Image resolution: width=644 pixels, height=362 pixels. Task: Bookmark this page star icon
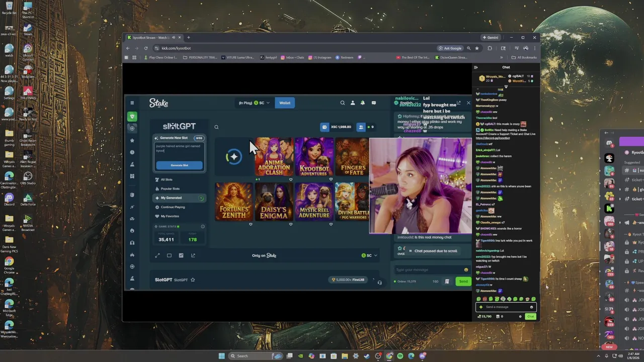pyautogui.click(x=477, y=48)
